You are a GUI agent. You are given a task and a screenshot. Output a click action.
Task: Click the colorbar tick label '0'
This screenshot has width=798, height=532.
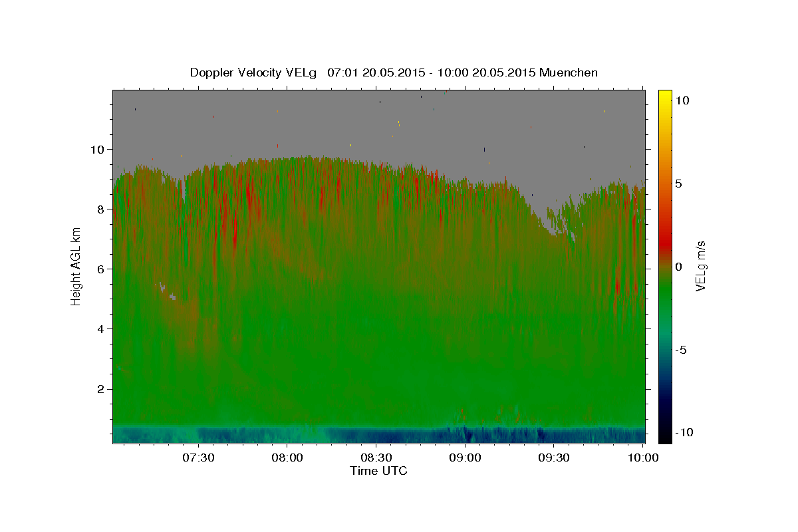pos(680,267)
